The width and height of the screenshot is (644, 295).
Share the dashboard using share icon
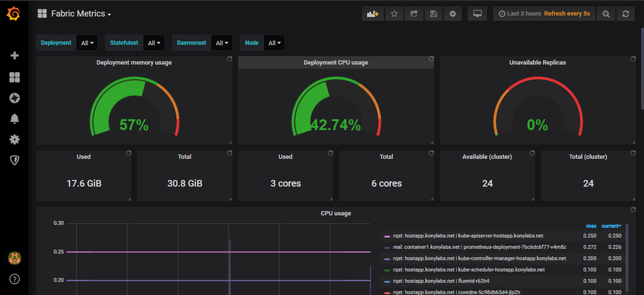tap(414, 13)
